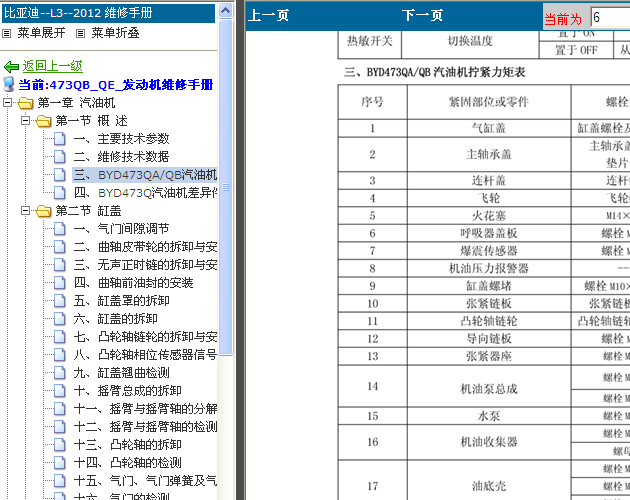Click the page icon for 三、无声正时链的拆卸
Viewport: 630px width, 500px height.
[60, 265]
